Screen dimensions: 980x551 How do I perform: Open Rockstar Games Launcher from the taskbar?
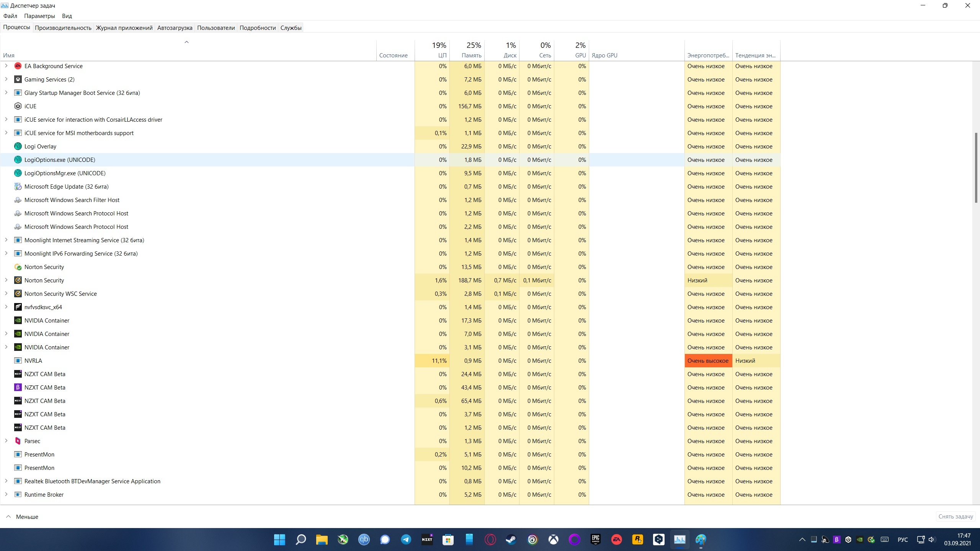638,540
